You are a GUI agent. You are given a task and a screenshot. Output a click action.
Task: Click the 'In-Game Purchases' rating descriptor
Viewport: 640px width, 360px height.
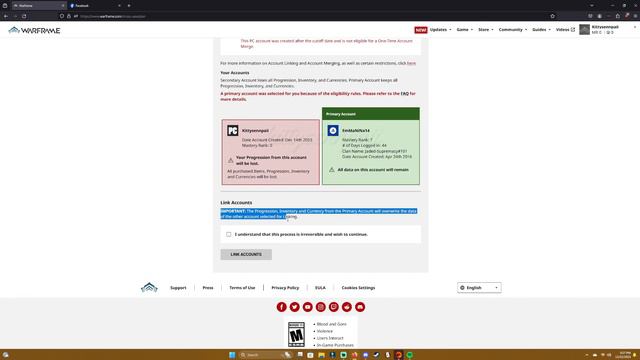coord(335,345)
